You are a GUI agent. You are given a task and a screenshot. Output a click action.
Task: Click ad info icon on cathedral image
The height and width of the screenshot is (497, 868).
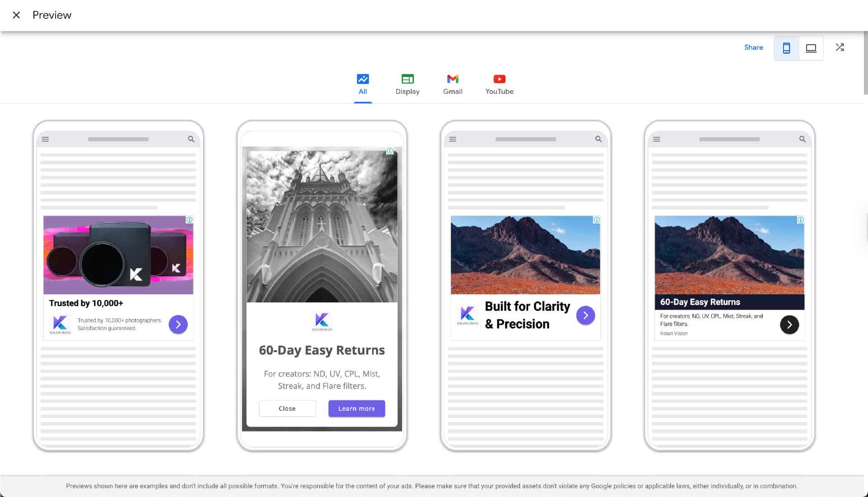tap(389, 151)
